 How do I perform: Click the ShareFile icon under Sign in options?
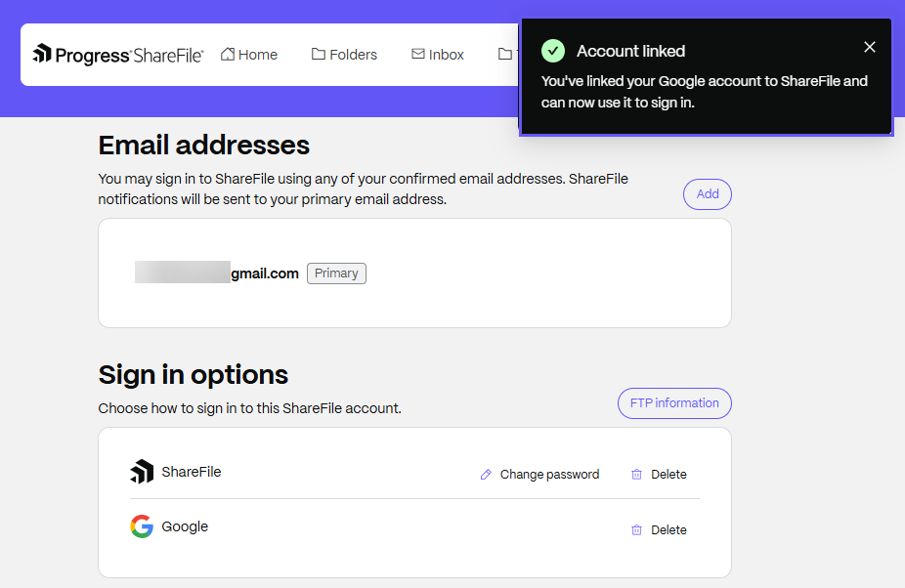point(142,472)
